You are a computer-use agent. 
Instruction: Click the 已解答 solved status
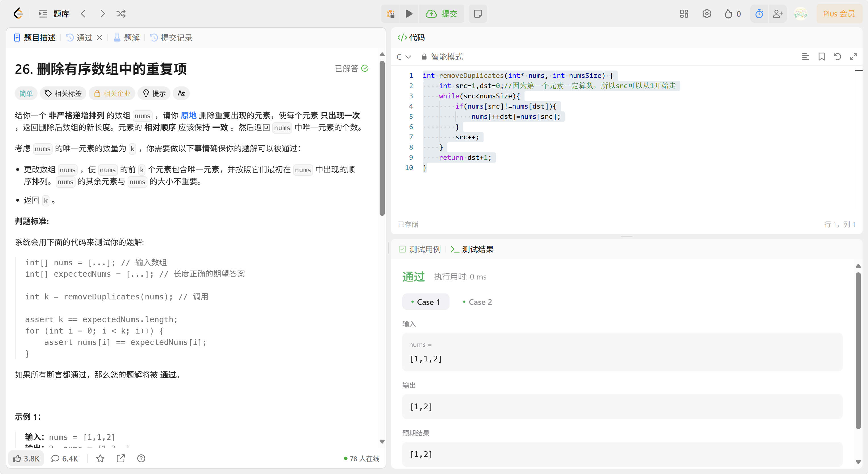pyautogui.click(x=352, y=69)
